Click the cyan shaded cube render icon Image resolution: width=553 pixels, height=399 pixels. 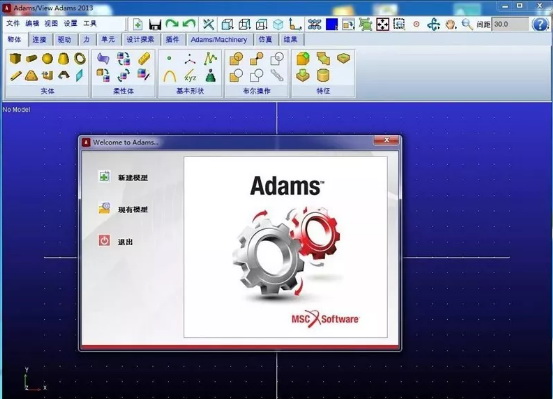pyautogui.click(x=278, y=24)
